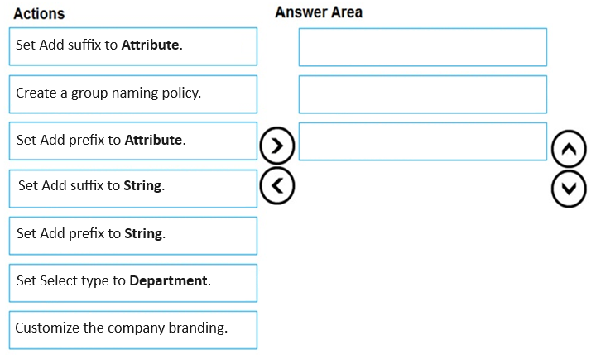Select 'Create a group naming policy' action

(x=133, y=93)
